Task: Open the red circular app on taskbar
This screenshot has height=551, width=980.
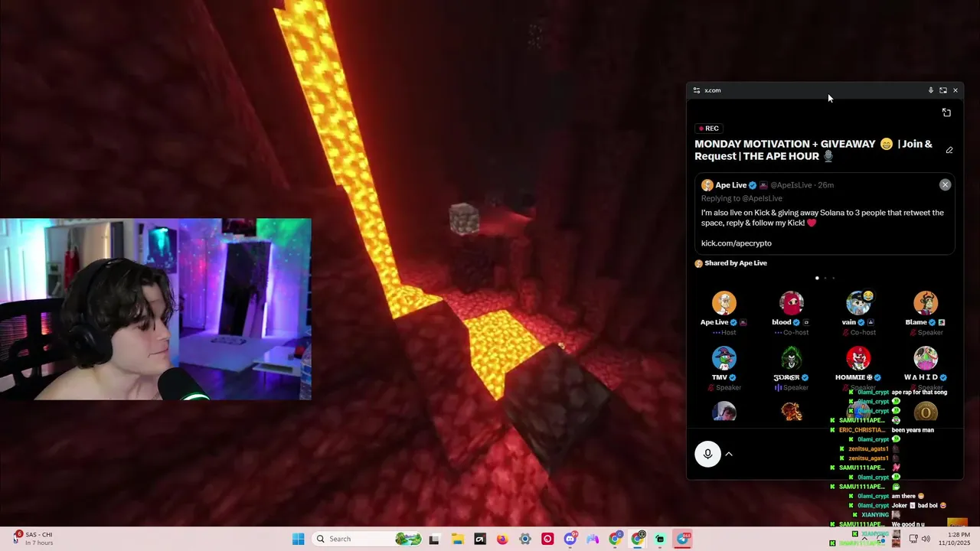Action: coord(547,539)
